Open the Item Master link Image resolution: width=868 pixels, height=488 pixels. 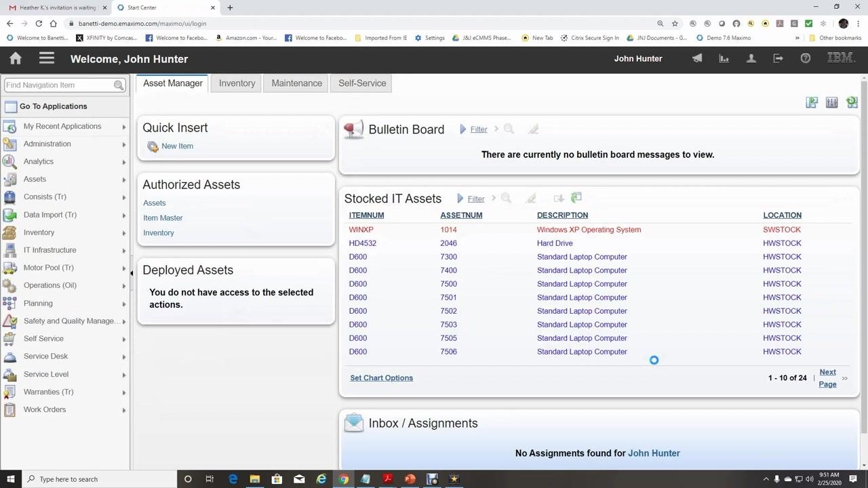pyautogui.click(x=163, y=218)
